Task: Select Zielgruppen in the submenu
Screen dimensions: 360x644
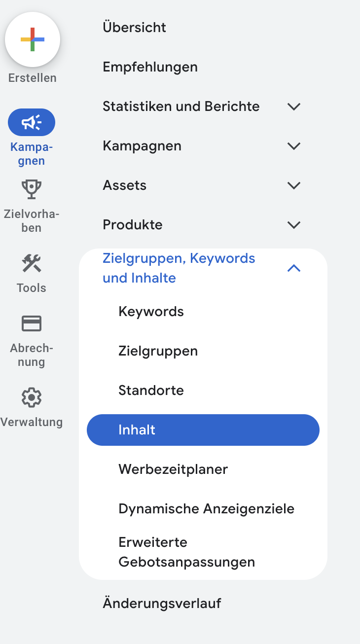Action: point(157,351)
